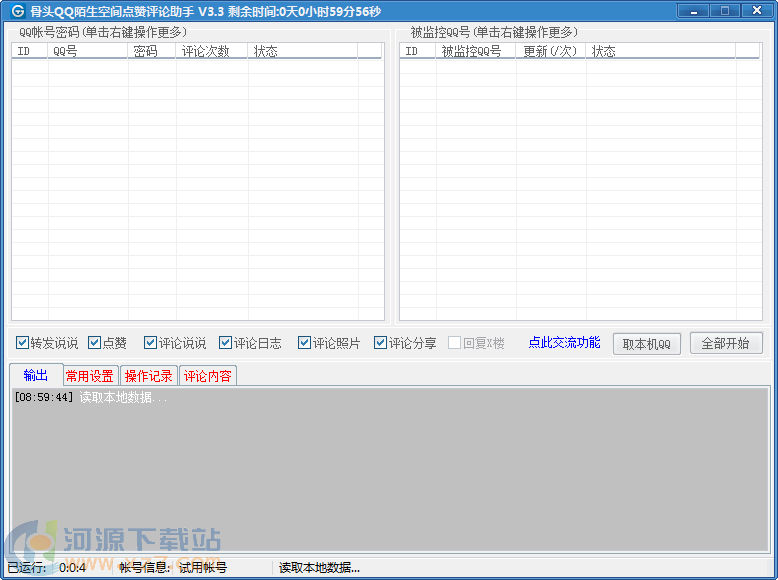Maximize the window
The image size is (778, 580).
724,10
